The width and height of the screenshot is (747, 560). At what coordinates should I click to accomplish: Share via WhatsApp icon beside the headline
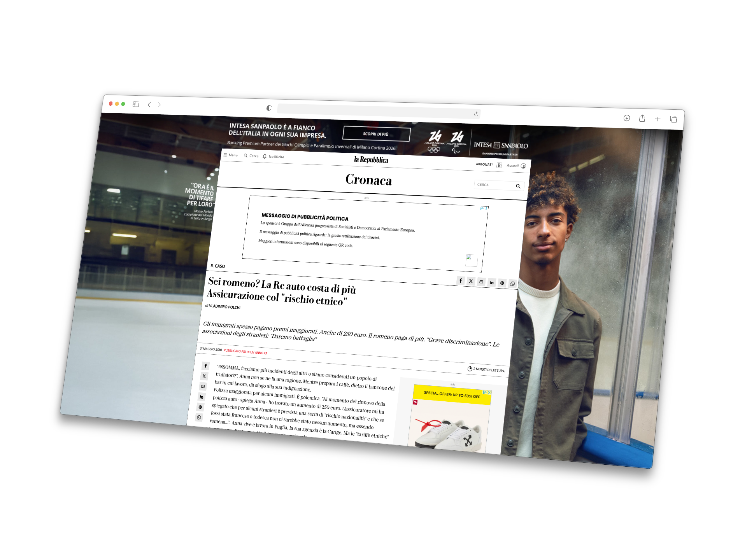(512, 283)
